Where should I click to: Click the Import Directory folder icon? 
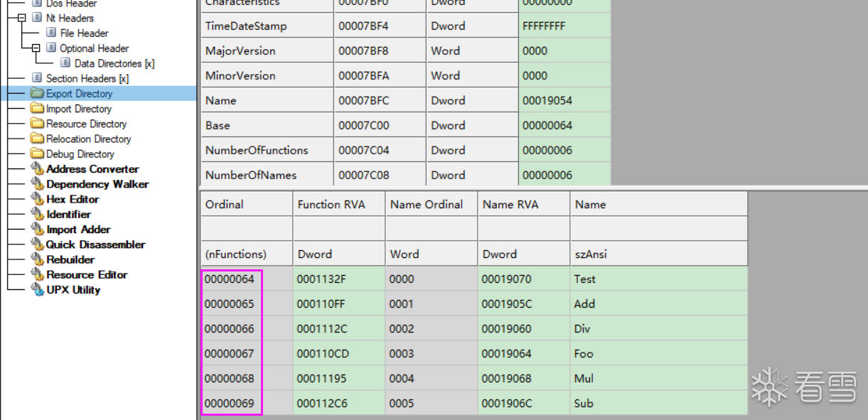[37, 109]
